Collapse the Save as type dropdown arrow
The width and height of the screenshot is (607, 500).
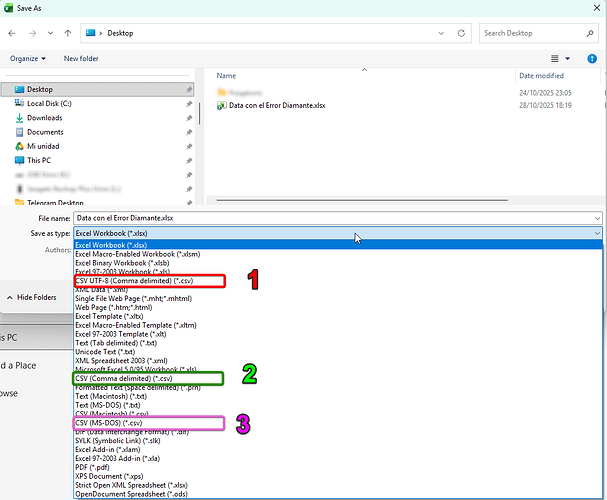[597, 233]
